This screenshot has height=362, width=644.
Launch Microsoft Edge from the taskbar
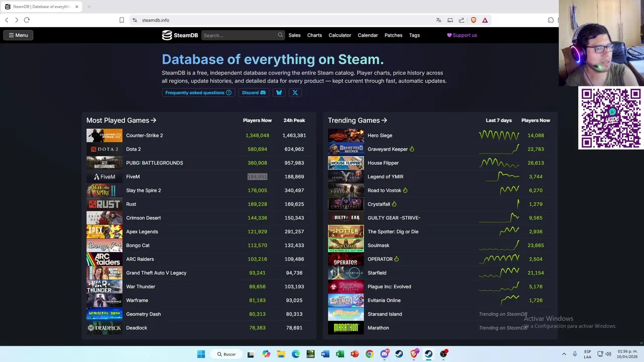[296, 354]
